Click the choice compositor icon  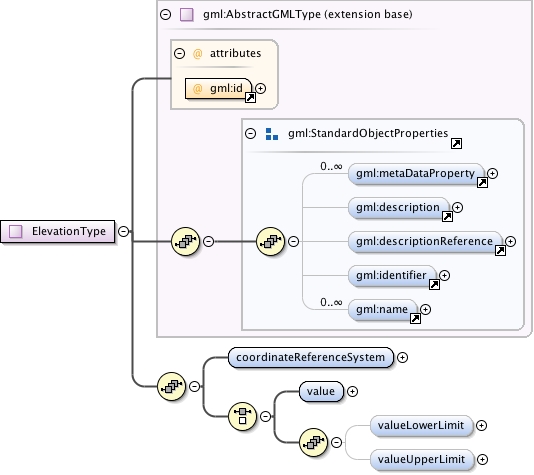242,416
